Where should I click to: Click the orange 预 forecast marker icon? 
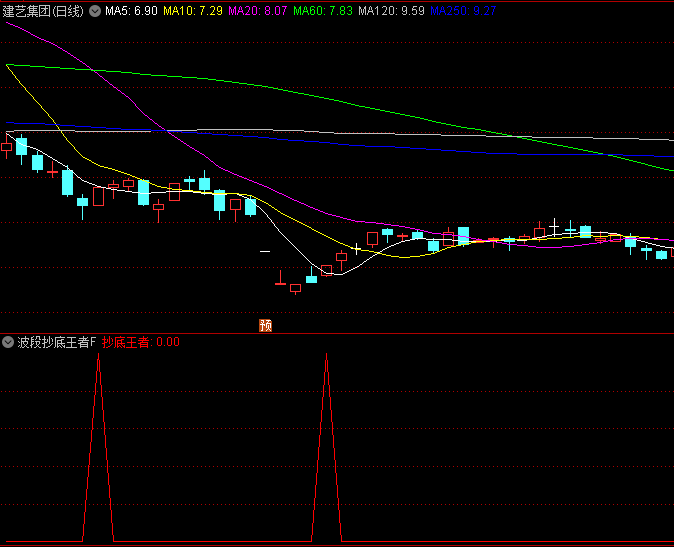266,326
